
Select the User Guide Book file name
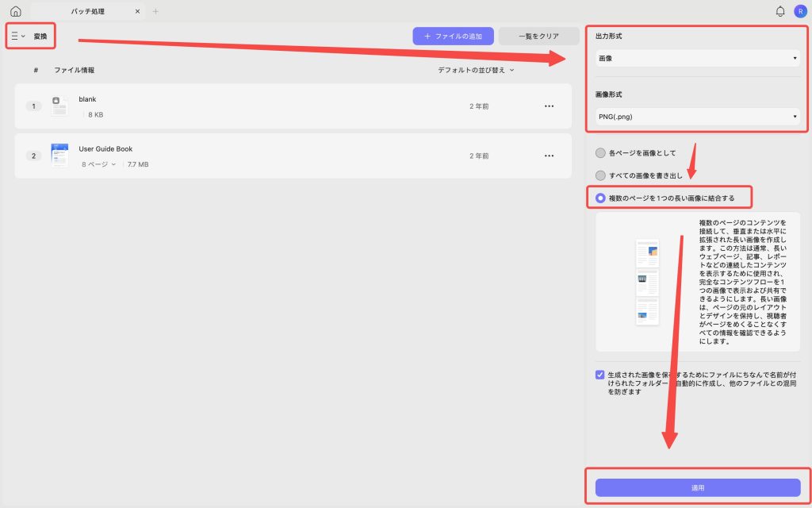click(x=105, y=148)
